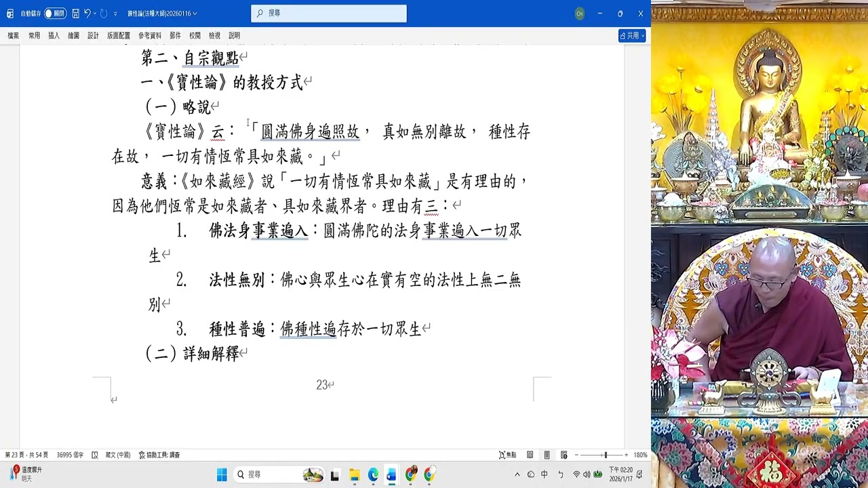Switch to Web Layout view icon
The image size is (868, 488).
coord(564,455)
